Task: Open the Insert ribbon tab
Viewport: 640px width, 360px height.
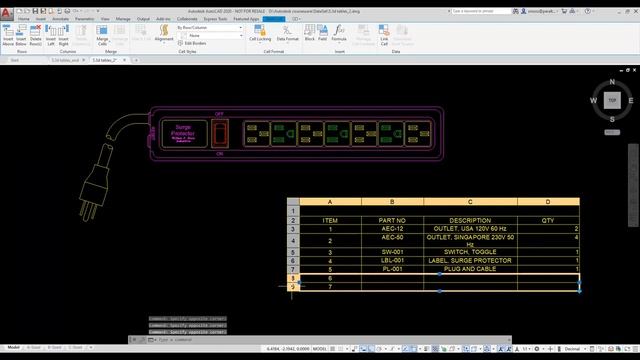Action: point(41,19)
